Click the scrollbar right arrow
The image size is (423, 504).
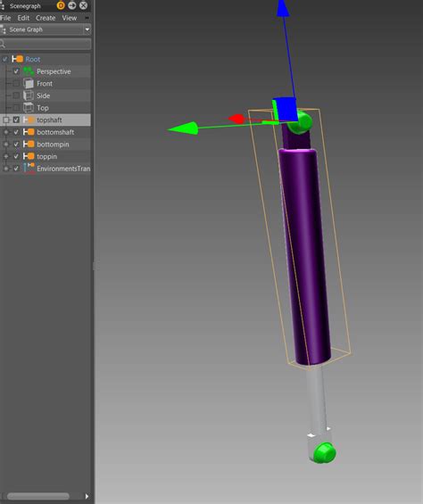point(87,496)
